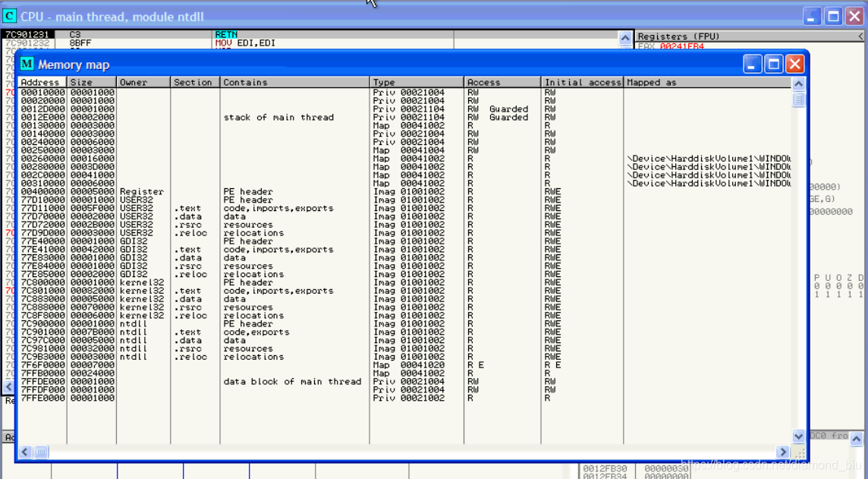This screenshot has height=479, width=868.
Task: Select address 00010000 memory row
Action: (x=405, y=93)
